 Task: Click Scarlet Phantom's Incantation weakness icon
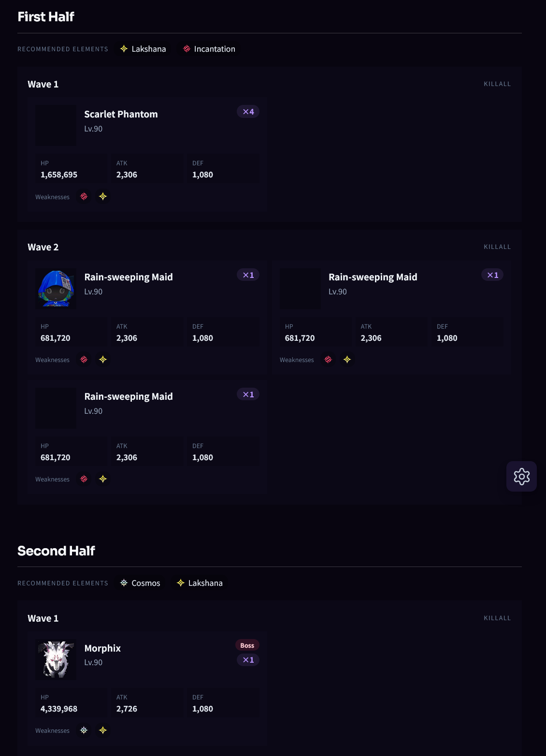point(84,196)
